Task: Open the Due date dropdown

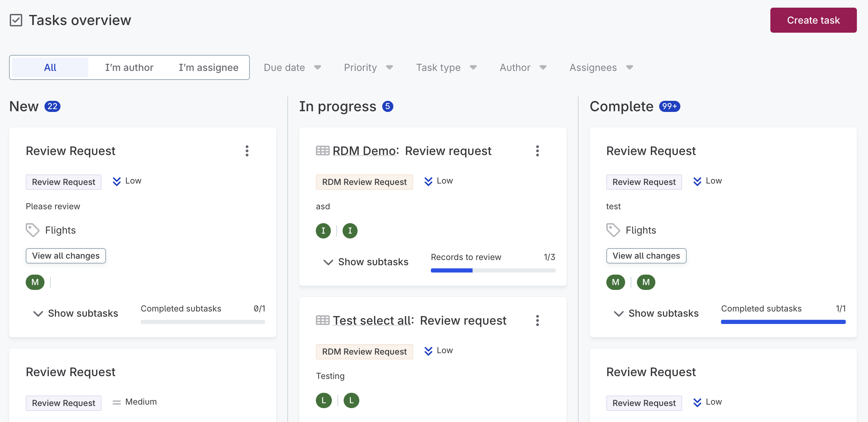Action: pos(292,67)
